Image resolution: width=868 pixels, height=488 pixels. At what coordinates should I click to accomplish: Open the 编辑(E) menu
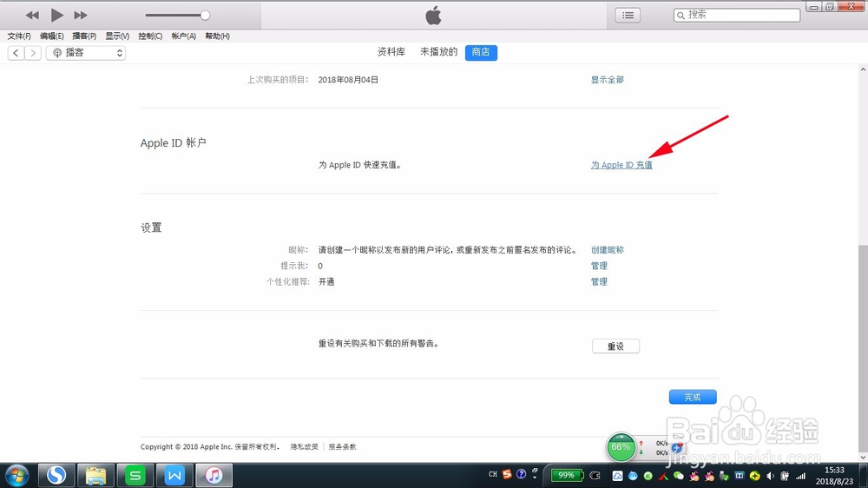pyautogui.click(x=51, y=36)
